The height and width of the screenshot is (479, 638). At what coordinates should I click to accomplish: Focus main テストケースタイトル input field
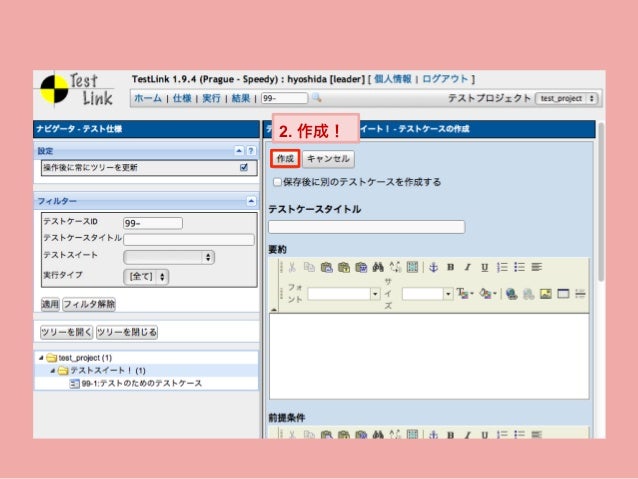tap(366, 227)
